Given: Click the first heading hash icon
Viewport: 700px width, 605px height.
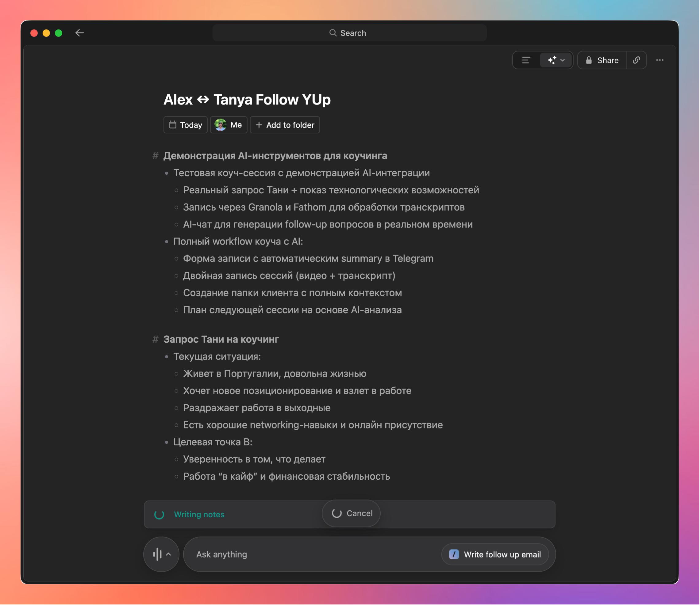Looking at the screenshot, I should pos(155,156).
